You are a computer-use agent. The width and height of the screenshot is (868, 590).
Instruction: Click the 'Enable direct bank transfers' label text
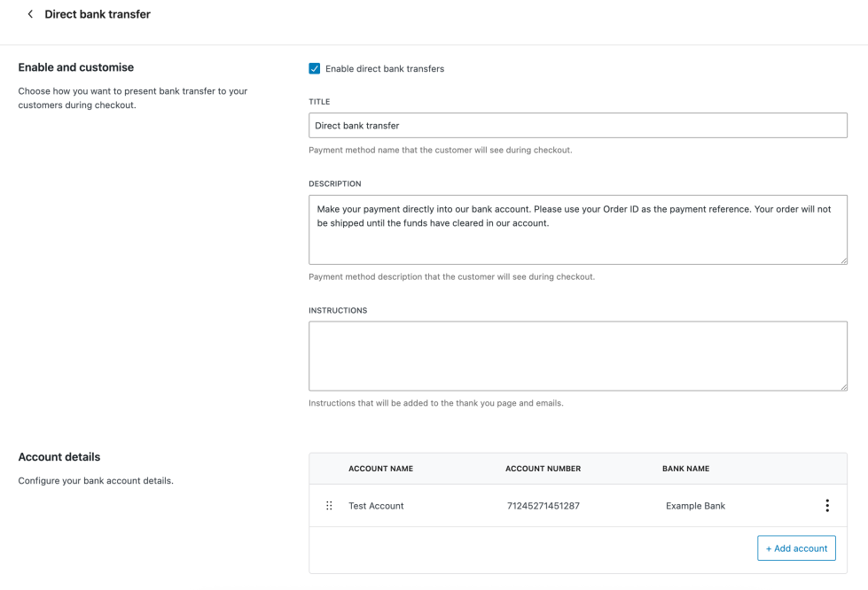point(385,69)
